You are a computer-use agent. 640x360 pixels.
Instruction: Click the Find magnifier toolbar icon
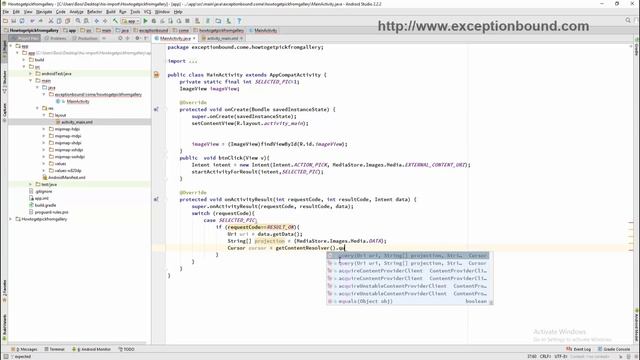78,21
